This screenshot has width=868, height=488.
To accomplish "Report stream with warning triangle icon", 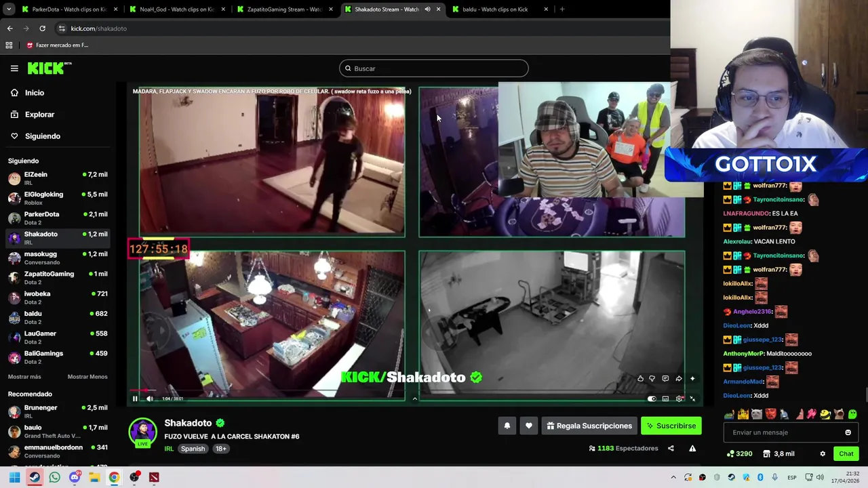I will click(x=692, y=448).
